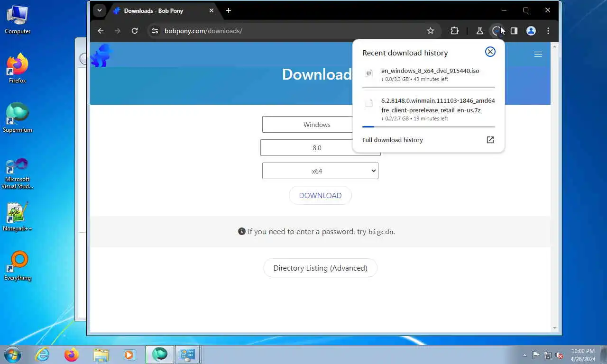Go back to the previous page
Screen dimensions: 607x364
[101, 31]
